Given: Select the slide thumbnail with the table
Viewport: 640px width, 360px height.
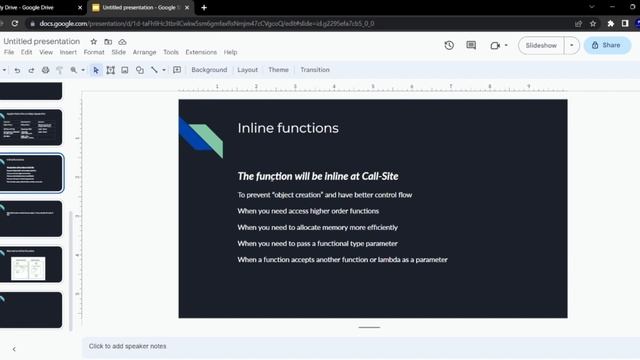Looking at the screenshot, I should click(31, 127).
